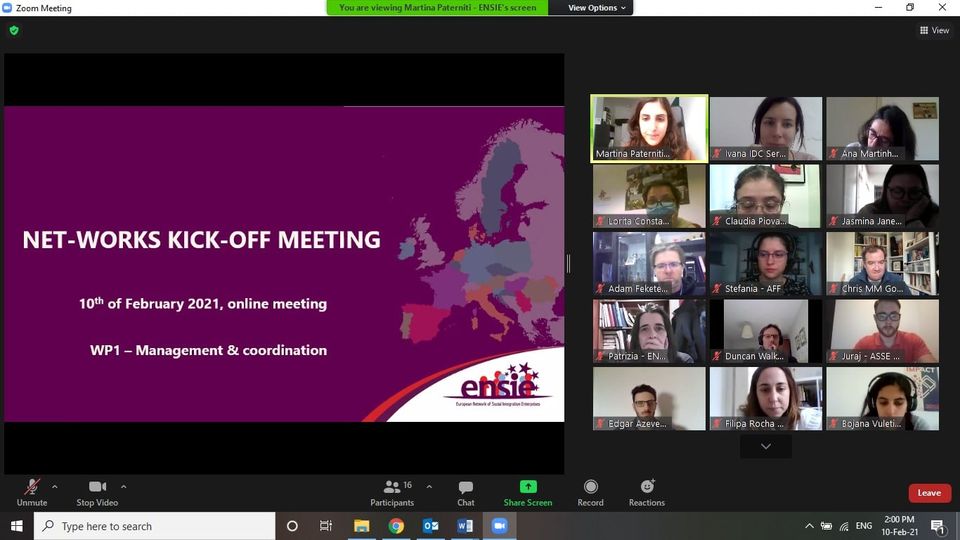The image size is (960, 540).
Task: Expand video options arrow beside Stop Video
Action: (123, 487)
